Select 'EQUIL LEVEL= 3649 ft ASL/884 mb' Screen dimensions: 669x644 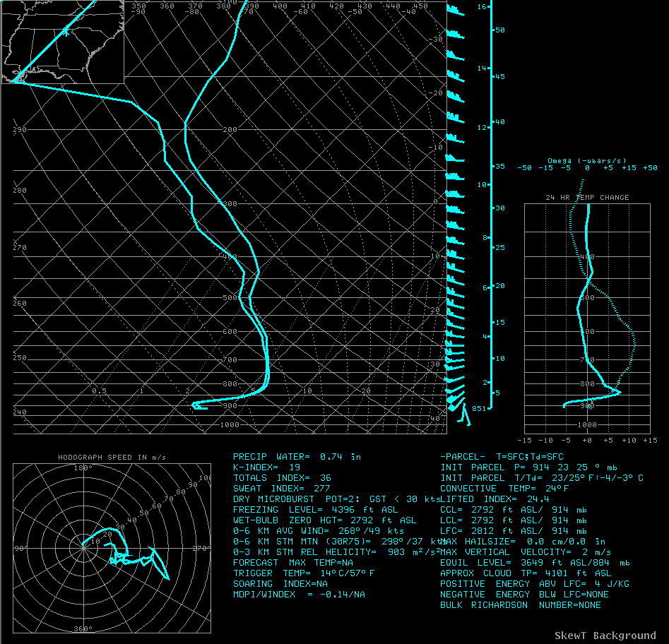click(x=535, y=563)
